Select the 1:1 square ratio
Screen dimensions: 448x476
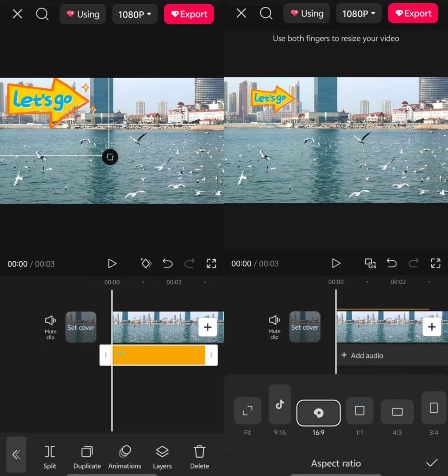359,411
